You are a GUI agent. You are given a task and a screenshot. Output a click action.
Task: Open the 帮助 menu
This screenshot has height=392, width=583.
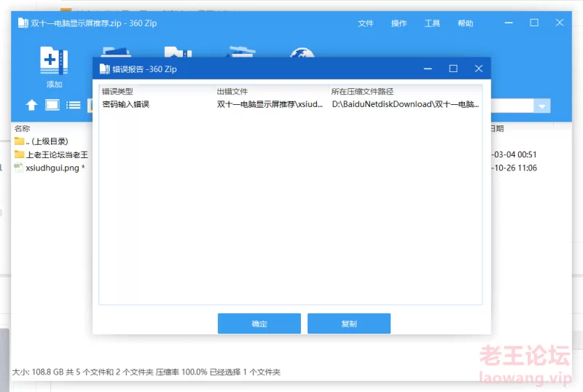pos(465,23)
